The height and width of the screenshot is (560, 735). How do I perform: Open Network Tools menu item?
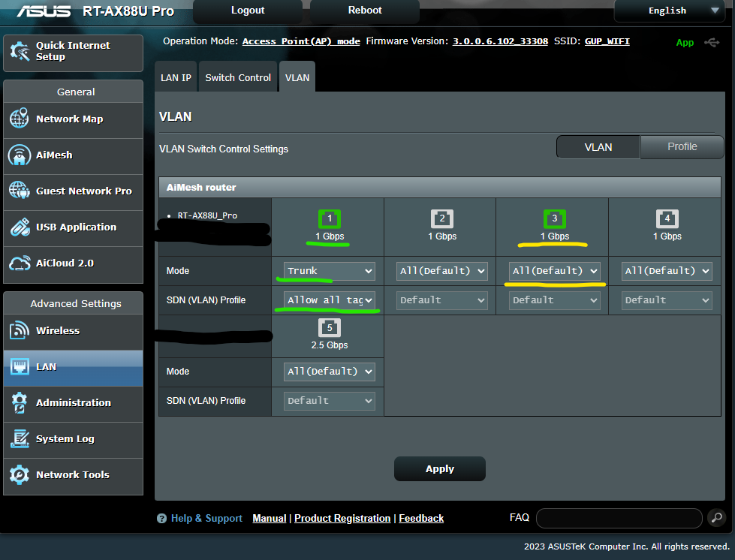pyautogui.click(x=73, y=475)
